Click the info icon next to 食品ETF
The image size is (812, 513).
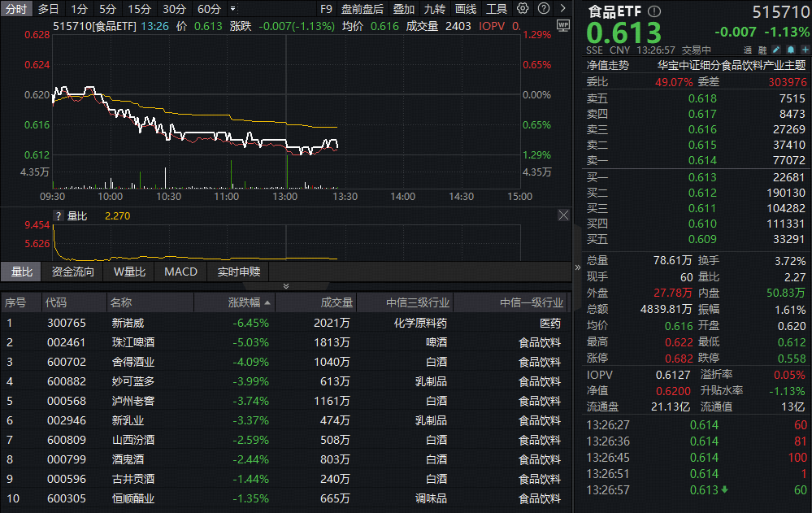click(655, 11)
